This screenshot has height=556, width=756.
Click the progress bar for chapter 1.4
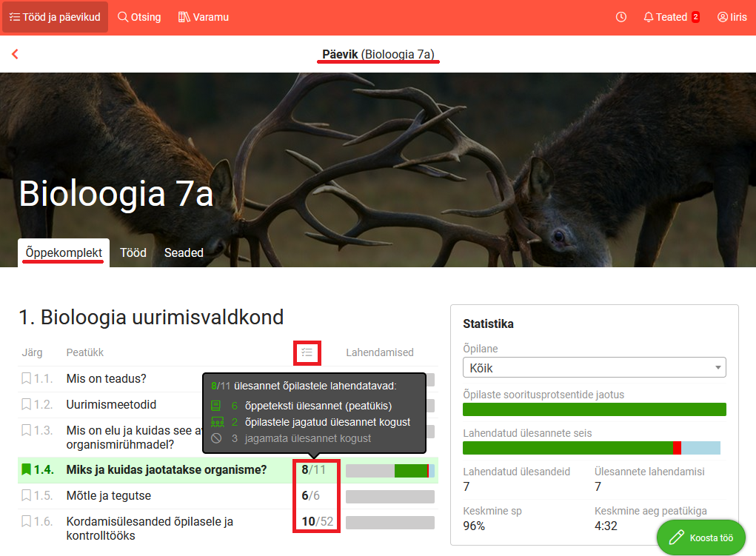tap(389, 471)
